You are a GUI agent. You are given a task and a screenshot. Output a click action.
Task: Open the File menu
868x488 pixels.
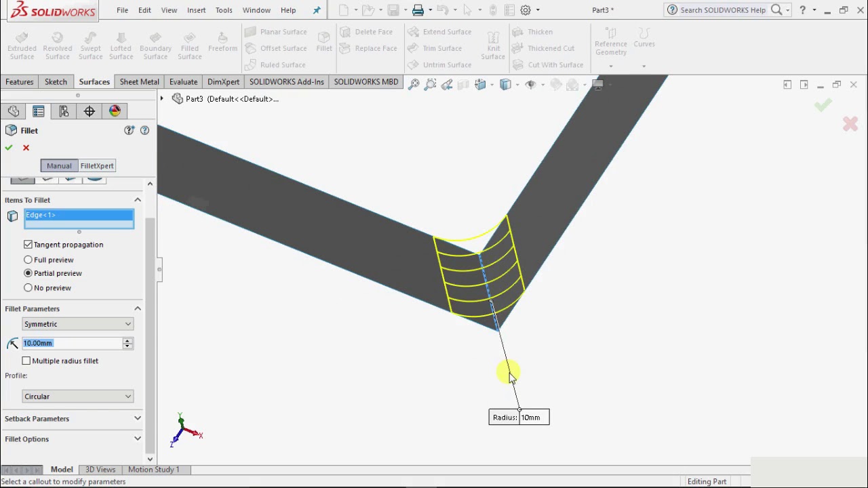[122, 10]
